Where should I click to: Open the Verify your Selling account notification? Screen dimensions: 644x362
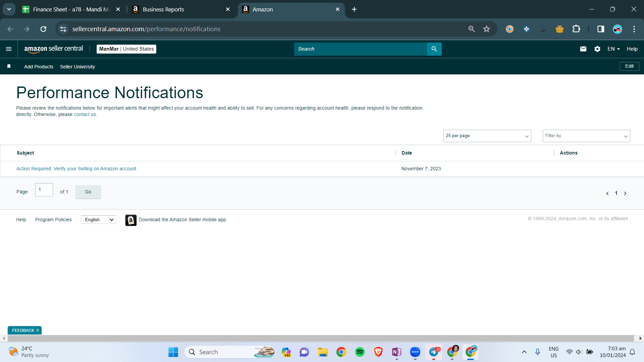76,169
